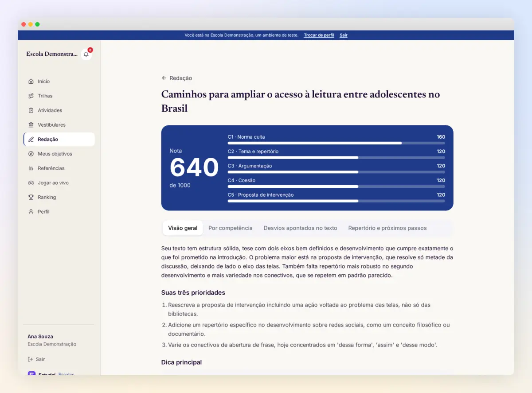Click the C4 Coesão progress bar

pyautogui.click(x=336, y=187)
